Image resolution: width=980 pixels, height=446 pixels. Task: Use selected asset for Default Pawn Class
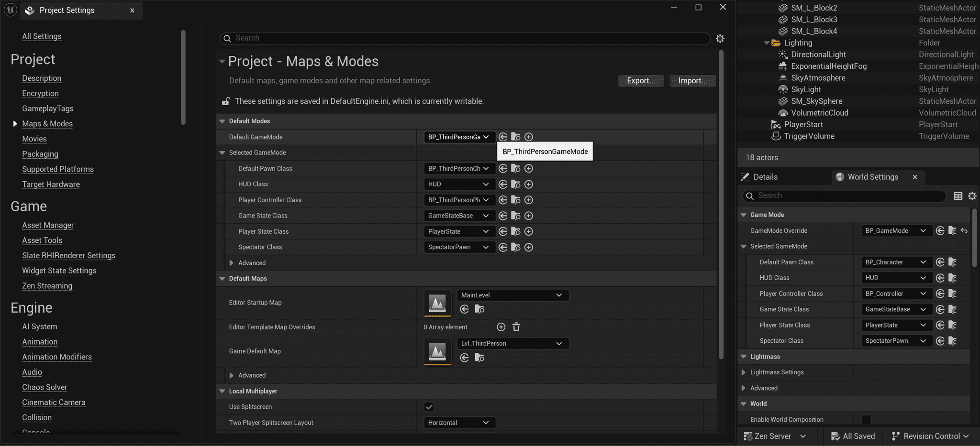point(502,169)
